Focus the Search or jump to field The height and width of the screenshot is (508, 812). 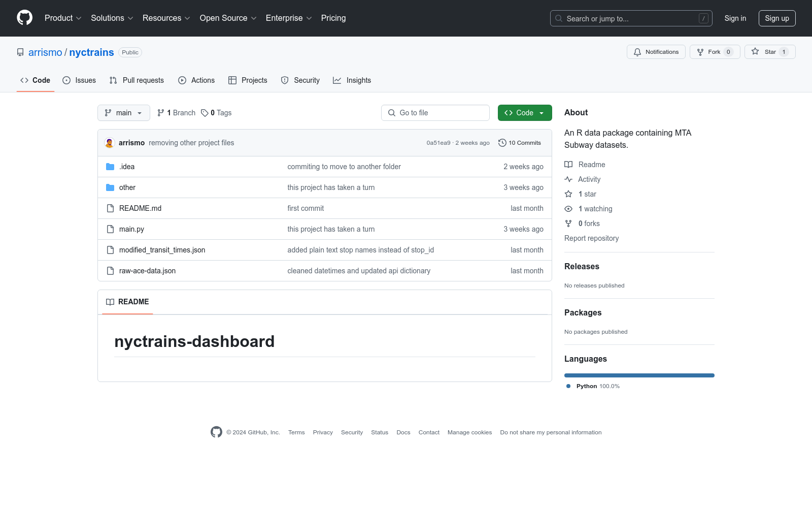(631, 18)
